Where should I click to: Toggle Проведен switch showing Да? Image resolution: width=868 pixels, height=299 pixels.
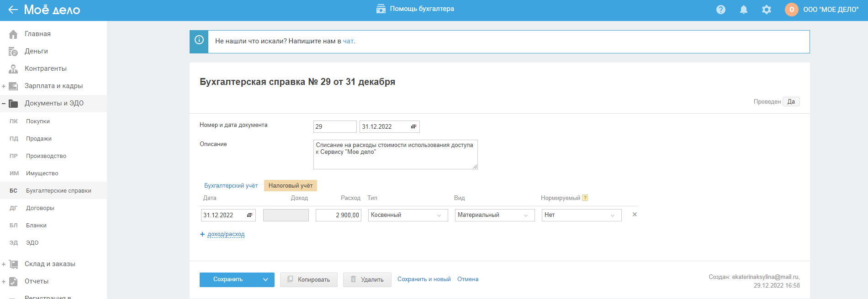(x=791, y=102)
